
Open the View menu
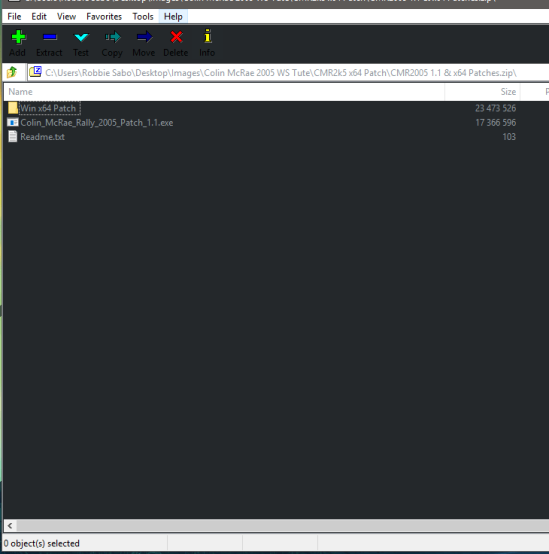pos(66,16)
